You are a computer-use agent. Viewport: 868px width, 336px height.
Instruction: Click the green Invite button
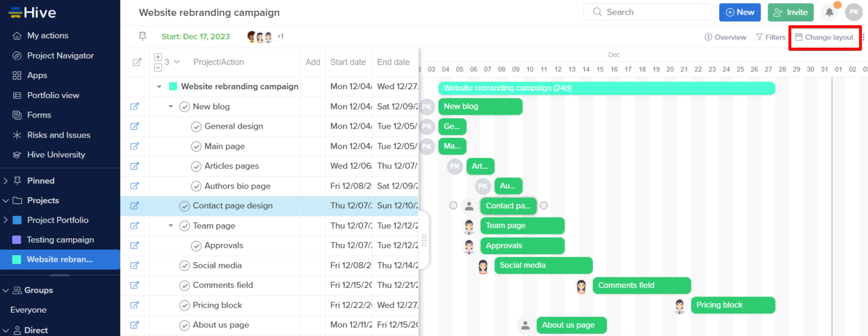(x=790, y=12)
